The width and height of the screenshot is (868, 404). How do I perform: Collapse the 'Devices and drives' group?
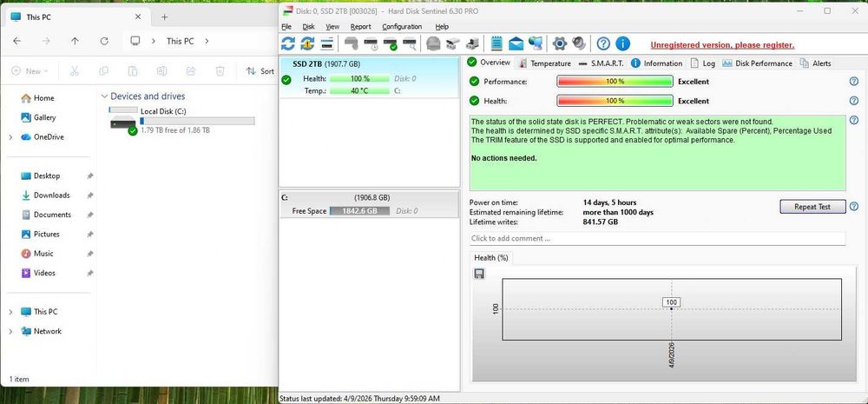[104, 96]
